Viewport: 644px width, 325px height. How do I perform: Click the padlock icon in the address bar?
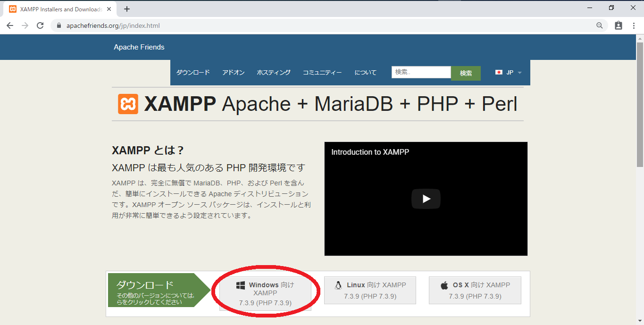pos(59,25)
